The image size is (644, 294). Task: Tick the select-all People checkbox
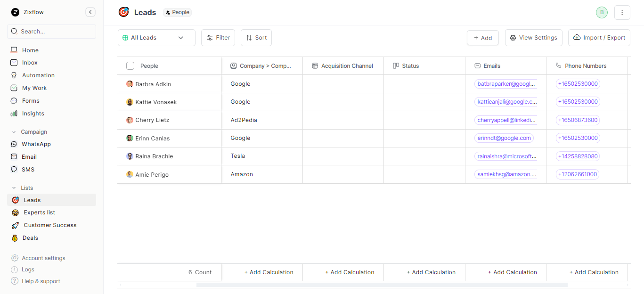[130, 66]
